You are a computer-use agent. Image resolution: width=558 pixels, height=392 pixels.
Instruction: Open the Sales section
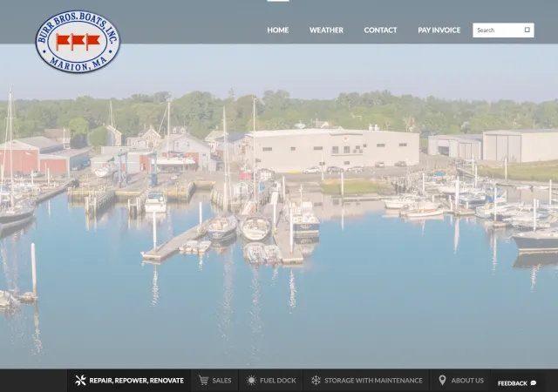click(x=214, y=381)
